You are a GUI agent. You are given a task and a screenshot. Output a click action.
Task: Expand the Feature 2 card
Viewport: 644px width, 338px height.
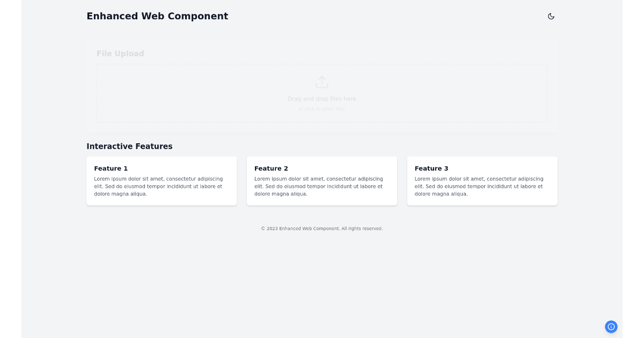click(321, 181)
